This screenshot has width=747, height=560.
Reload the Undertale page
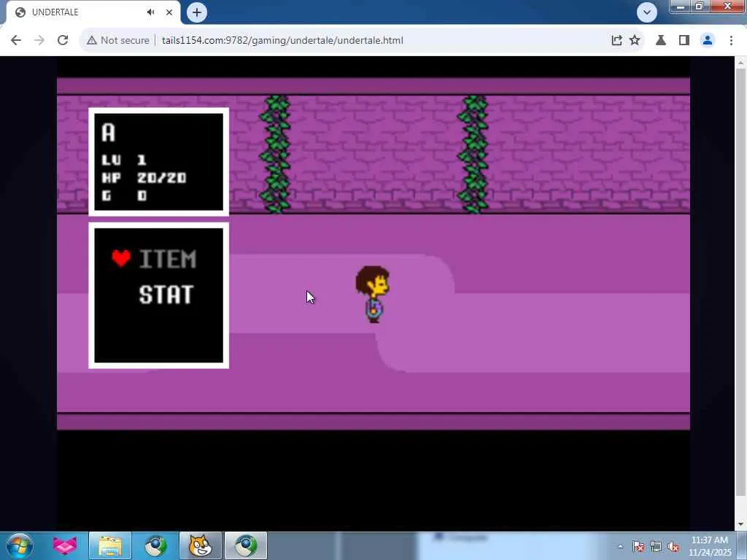[x=63, y=41]
